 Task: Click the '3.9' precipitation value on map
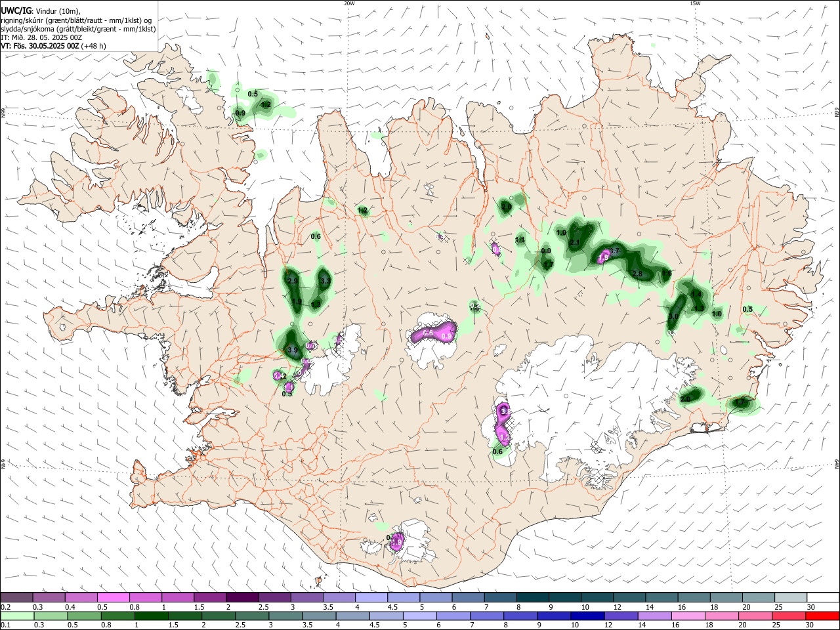tap(293, 350)
